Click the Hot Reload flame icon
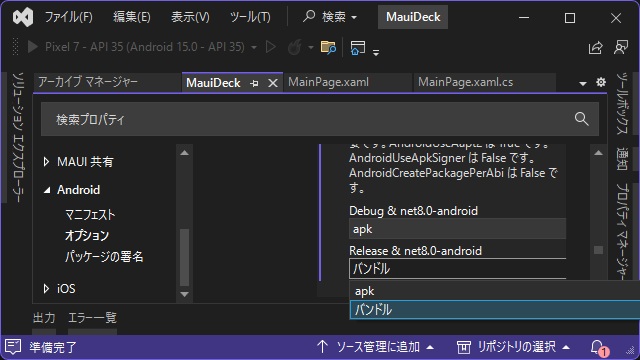This screenshot has width=640, height=360. click(x=295, y=47)
